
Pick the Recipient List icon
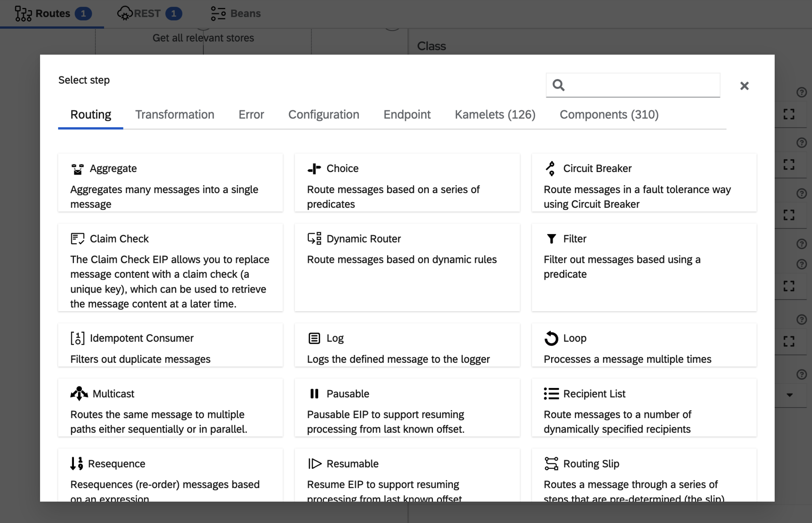point(551,393)
